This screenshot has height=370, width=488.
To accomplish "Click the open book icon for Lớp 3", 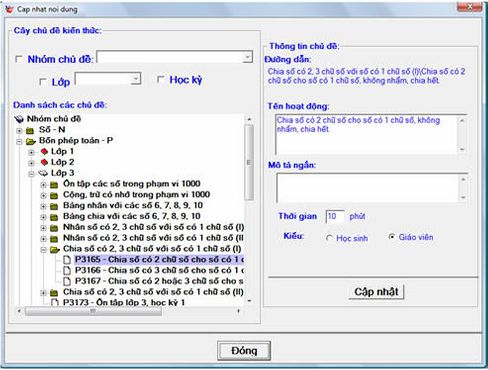I will point(43,173).
